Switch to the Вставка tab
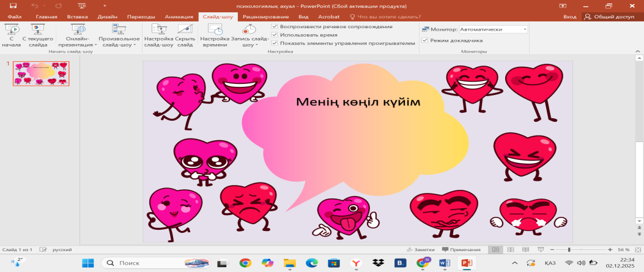This screenshot has width=644, height=272. point(77,17)
